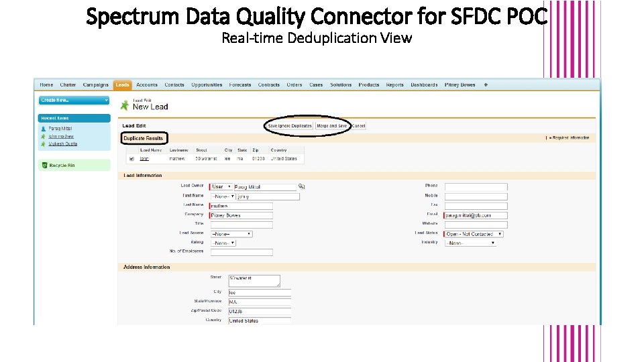Click the State/Province field
The width and height of the screenshot is (644, 362).
tap(260, 302)
